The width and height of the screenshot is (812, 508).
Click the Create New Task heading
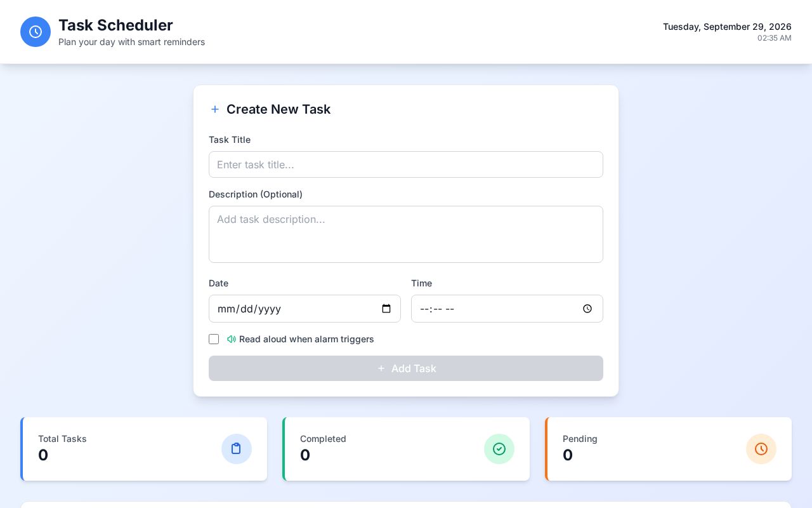(278, 109)
